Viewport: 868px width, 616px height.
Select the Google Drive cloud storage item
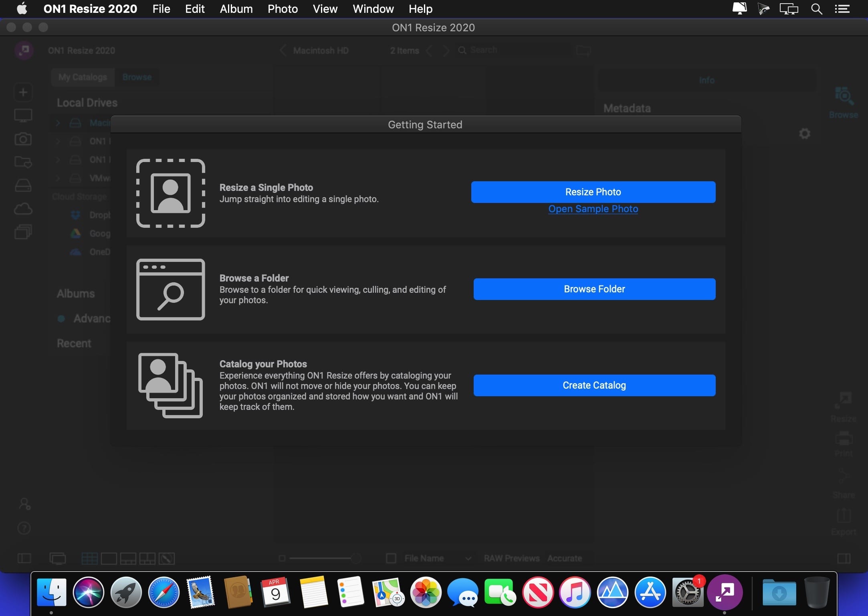pos(91,233)
